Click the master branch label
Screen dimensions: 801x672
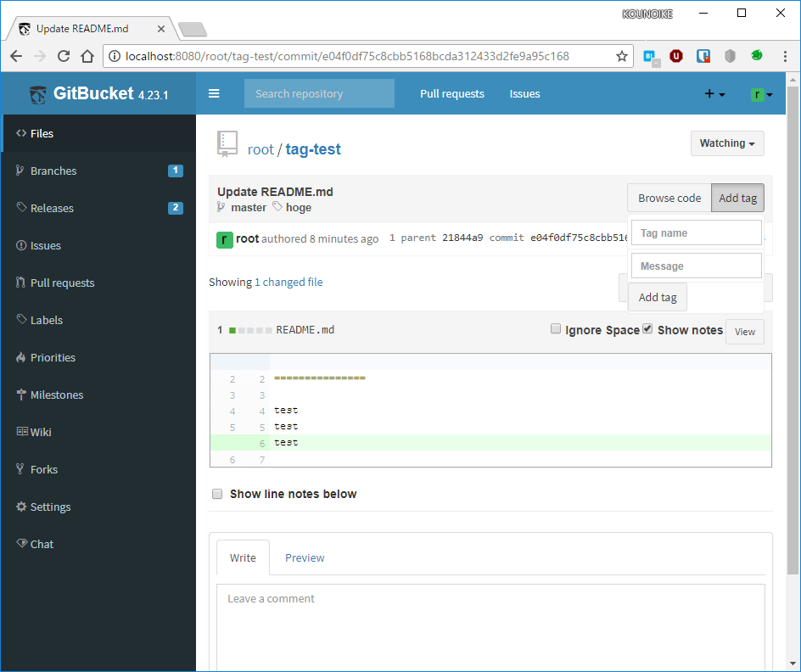coord(249,207)
